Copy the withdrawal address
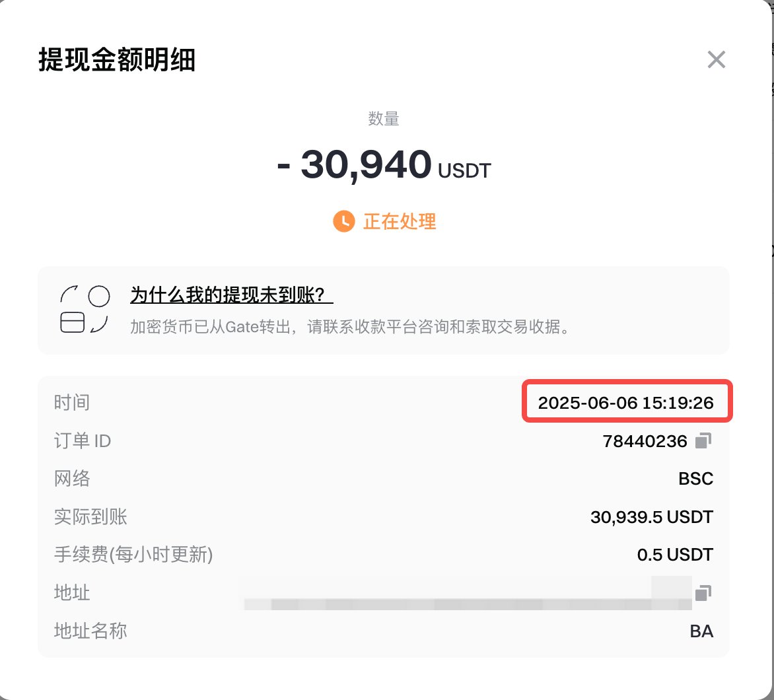Screen dimensions: 774x700 click(x=703, y=592)
